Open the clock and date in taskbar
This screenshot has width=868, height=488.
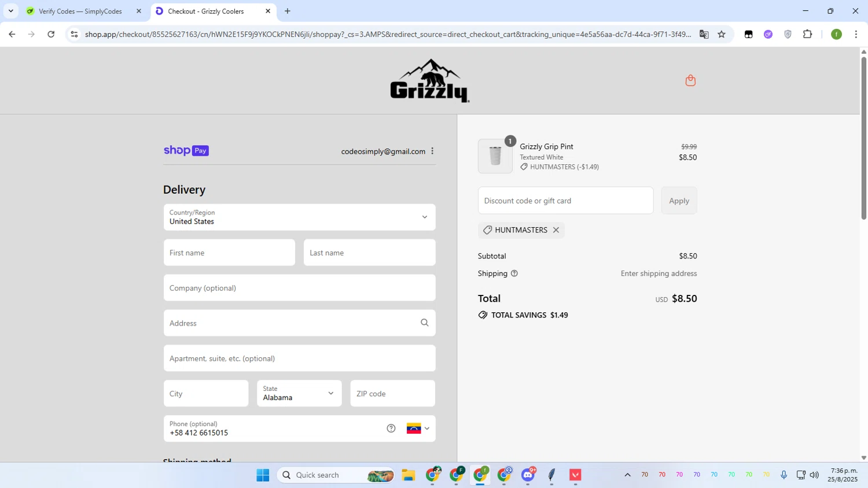coord(843,475)
